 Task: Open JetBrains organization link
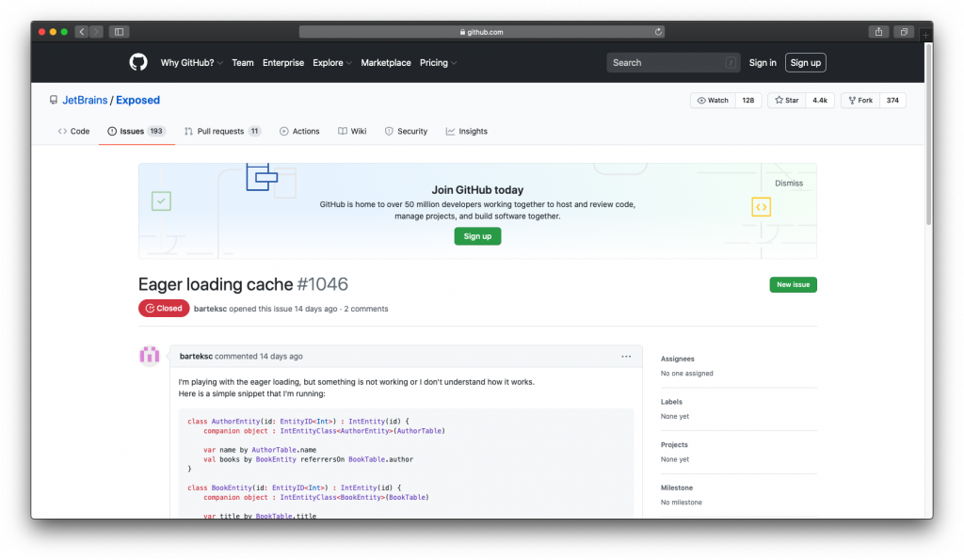pos(85,100)
